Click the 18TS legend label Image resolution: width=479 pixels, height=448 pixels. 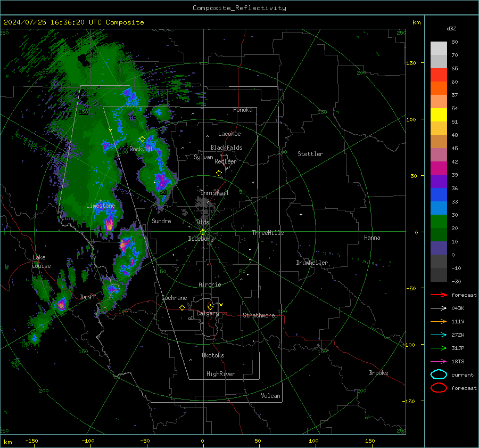(458, 362)
